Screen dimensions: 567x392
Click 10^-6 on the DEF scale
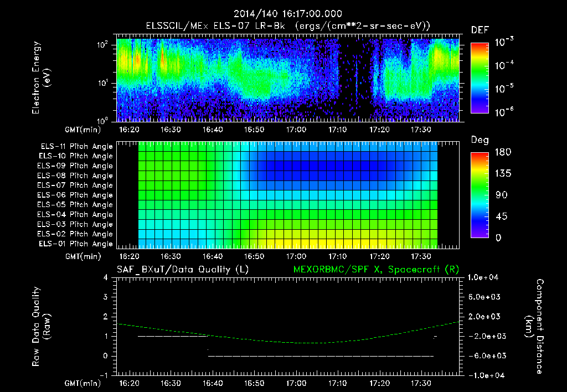504,112
